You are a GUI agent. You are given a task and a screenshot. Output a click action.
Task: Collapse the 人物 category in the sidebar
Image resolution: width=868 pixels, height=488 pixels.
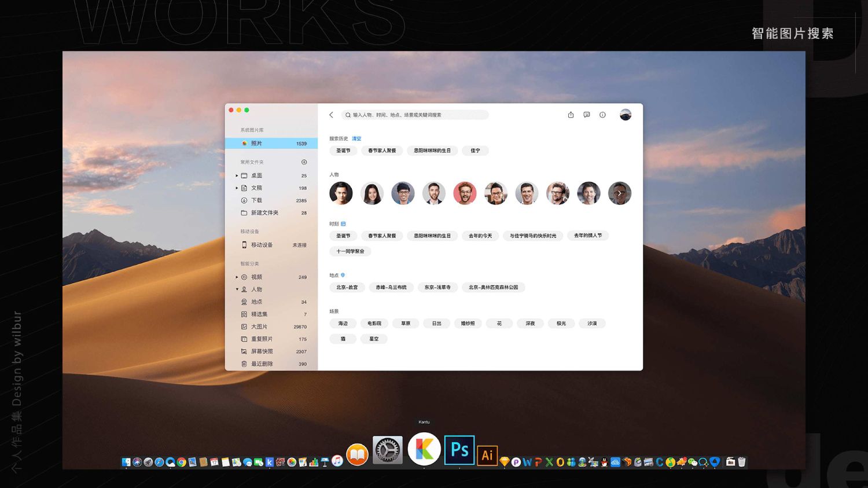click(x=237, y=289)
